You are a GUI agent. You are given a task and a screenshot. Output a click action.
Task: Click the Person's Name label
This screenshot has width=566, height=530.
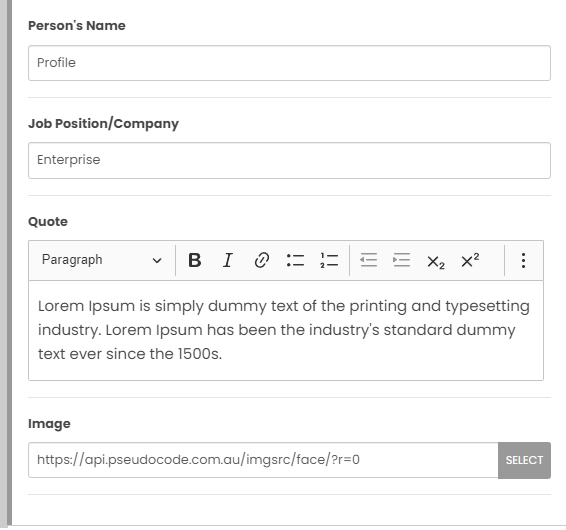coord(77,26)
